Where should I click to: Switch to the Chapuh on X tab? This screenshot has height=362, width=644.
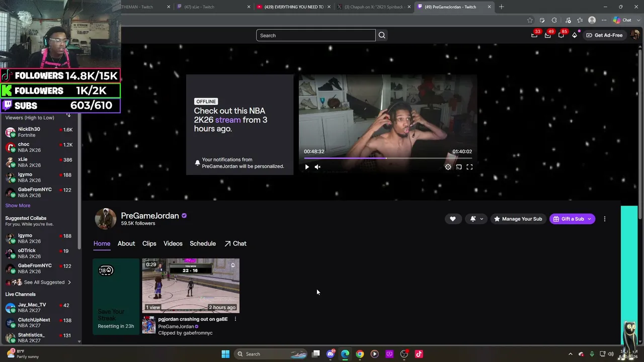(x=374, y=7)
